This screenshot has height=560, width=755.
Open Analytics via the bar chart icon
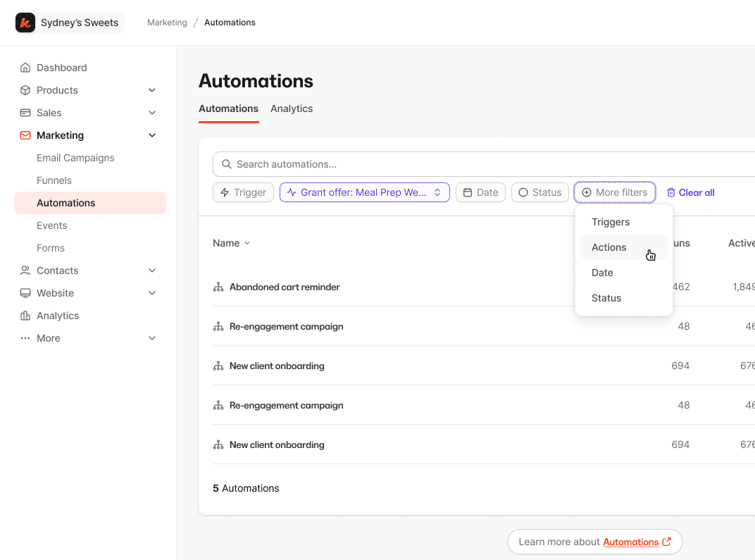(25, 316)
